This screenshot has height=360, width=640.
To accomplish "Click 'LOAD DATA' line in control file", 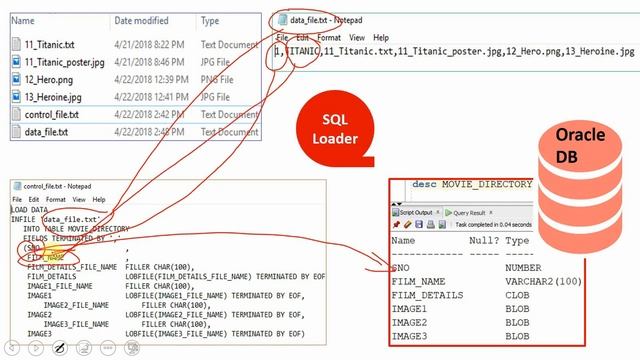I will 29,210.
